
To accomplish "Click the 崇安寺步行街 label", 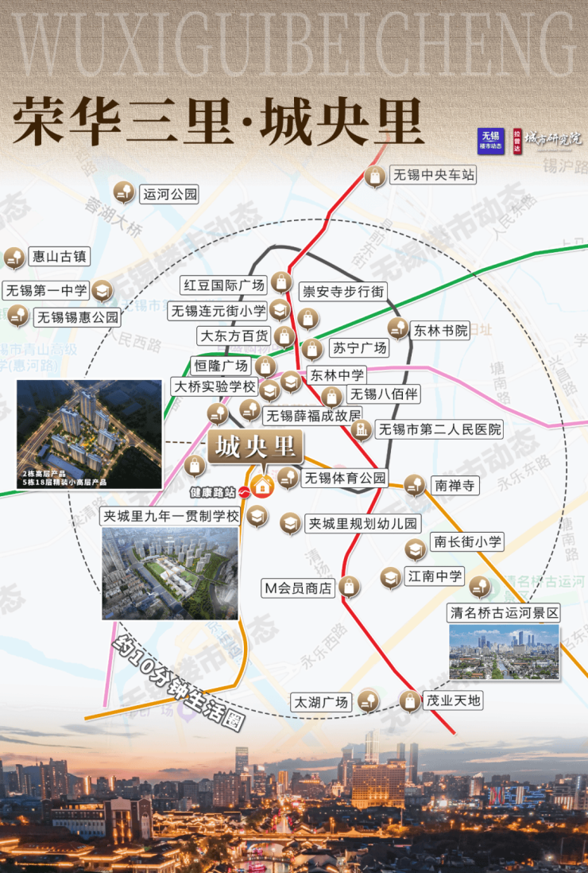I will [x=342, y=291].
